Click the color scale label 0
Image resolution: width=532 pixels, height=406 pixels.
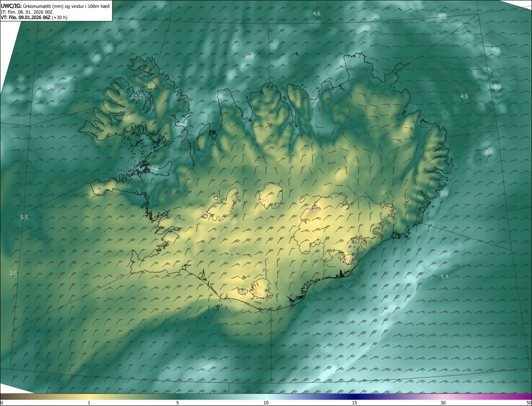pos(2,403)
